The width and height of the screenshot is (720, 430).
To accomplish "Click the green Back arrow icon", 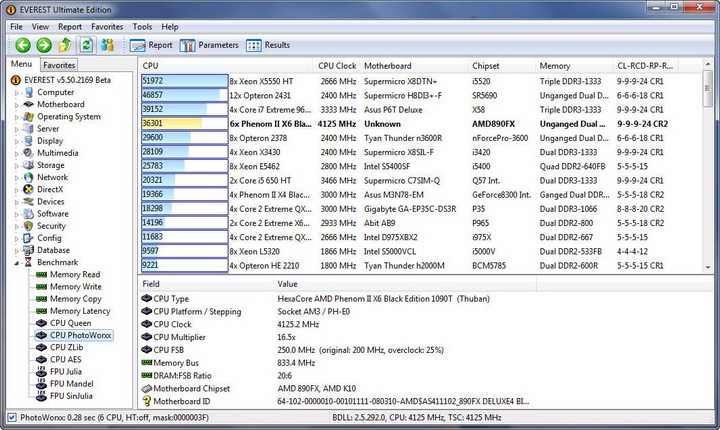I will [23, 45].
